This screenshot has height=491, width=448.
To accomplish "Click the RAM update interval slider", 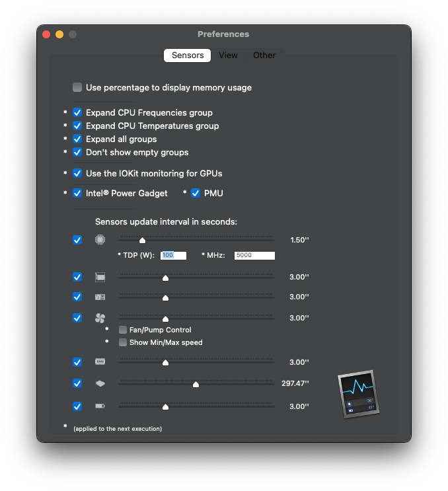I will [x=196, y=362].
